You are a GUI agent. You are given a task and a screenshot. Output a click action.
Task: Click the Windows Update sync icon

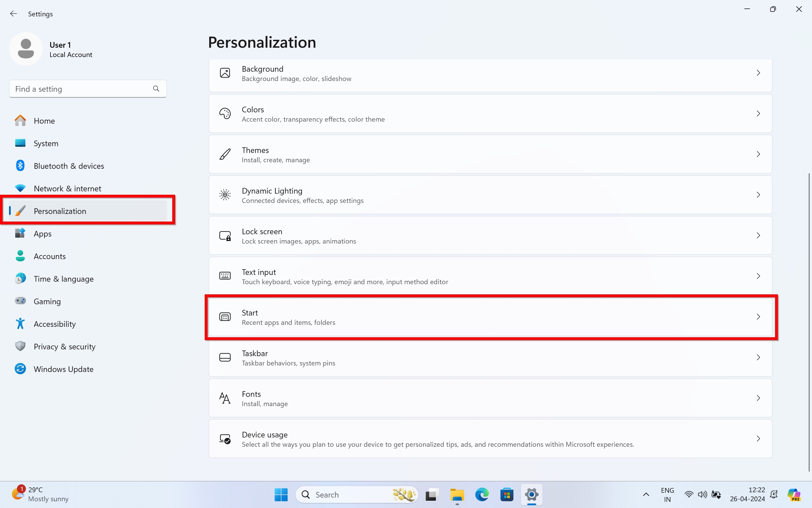pos(20,369)
